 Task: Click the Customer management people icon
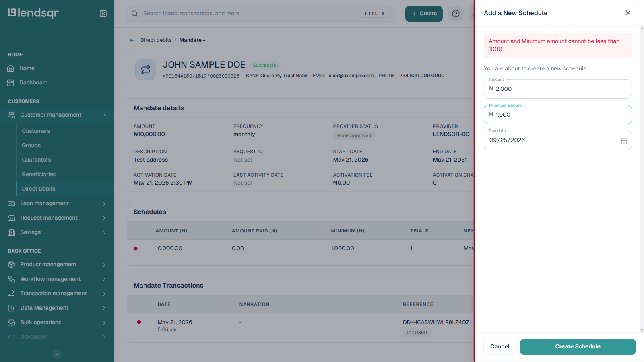(x=12, y=115)
